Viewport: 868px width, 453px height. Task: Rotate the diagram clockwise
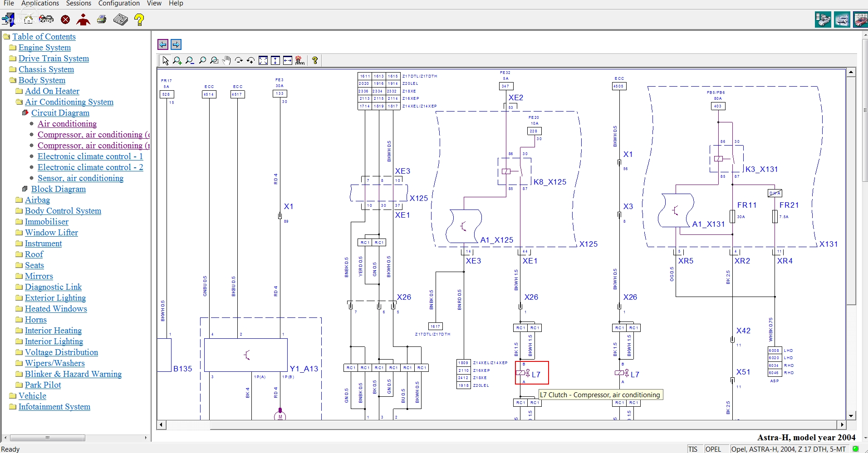click(239, 60)
